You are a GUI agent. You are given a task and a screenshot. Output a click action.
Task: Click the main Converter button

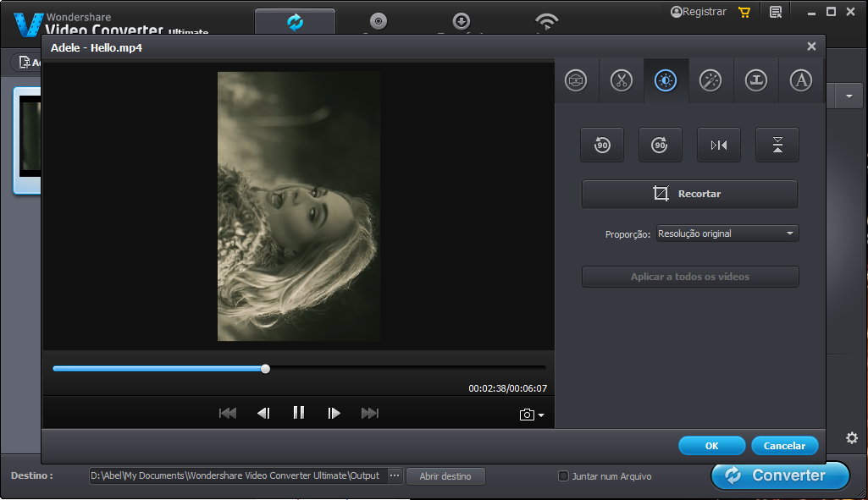click(780, 475)
